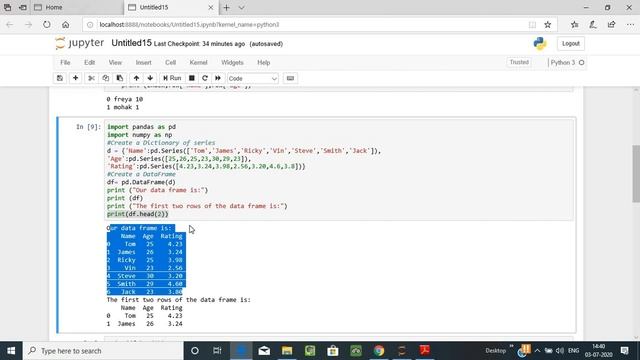Open the Adobe PDF reader taskbar icon
This screenshot has height=360, width=640.
(424, 351)
